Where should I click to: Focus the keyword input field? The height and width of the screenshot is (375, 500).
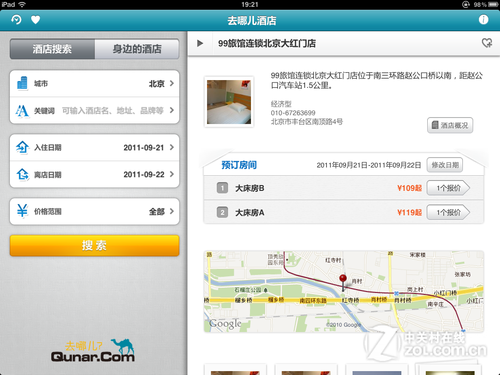113,110
